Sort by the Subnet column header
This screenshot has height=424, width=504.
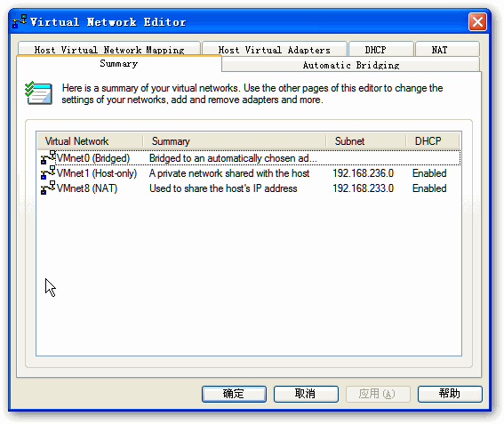[x=366, y=140]
